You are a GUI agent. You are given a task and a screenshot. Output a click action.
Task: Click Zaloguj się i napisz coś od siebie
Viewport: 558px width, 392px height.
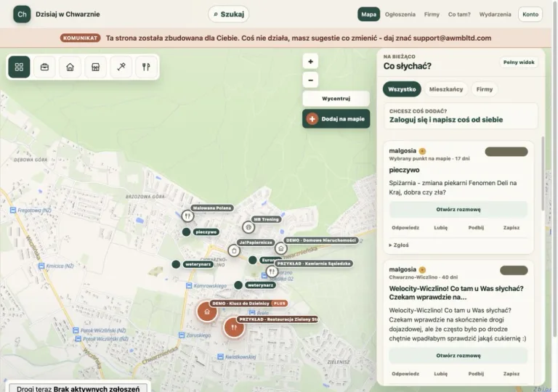446,120
